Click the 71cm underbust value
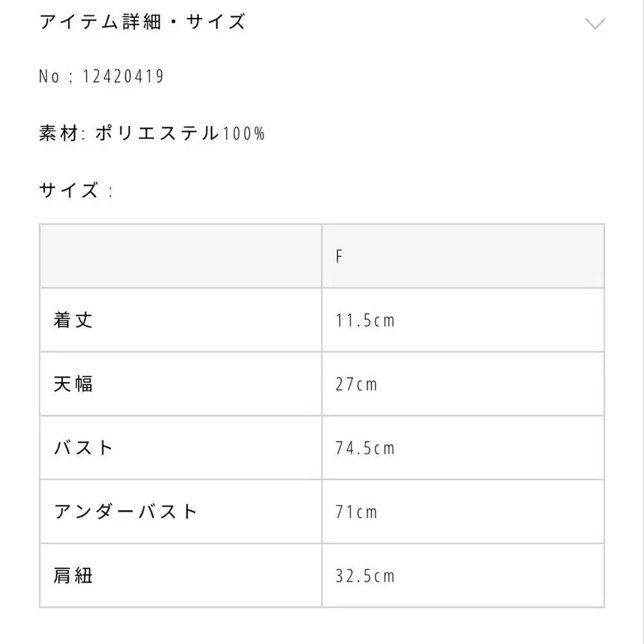Image resolution: width=644 pixels, height=644 pixels. [x=356, y=512]
